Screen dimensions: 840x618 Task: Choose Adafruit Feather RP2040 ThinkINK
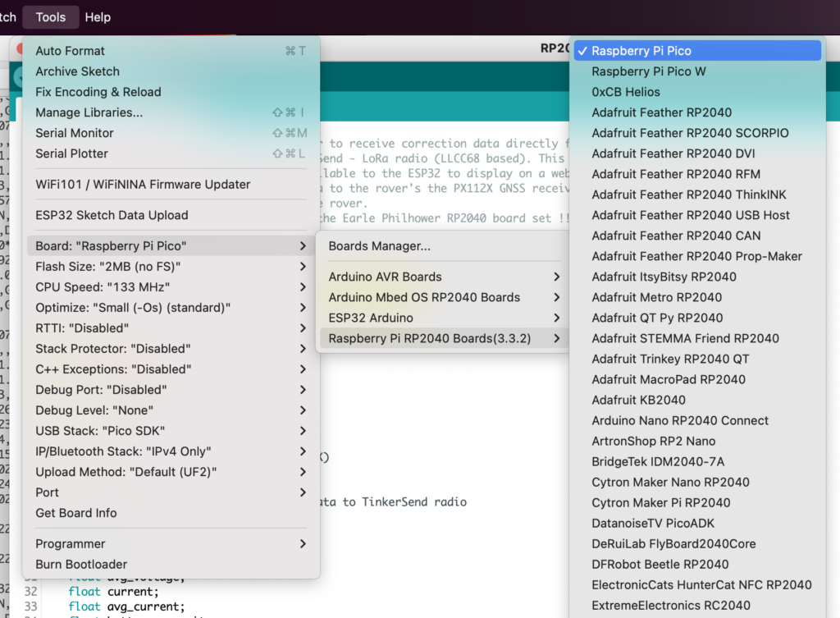(x=697, y=195)
